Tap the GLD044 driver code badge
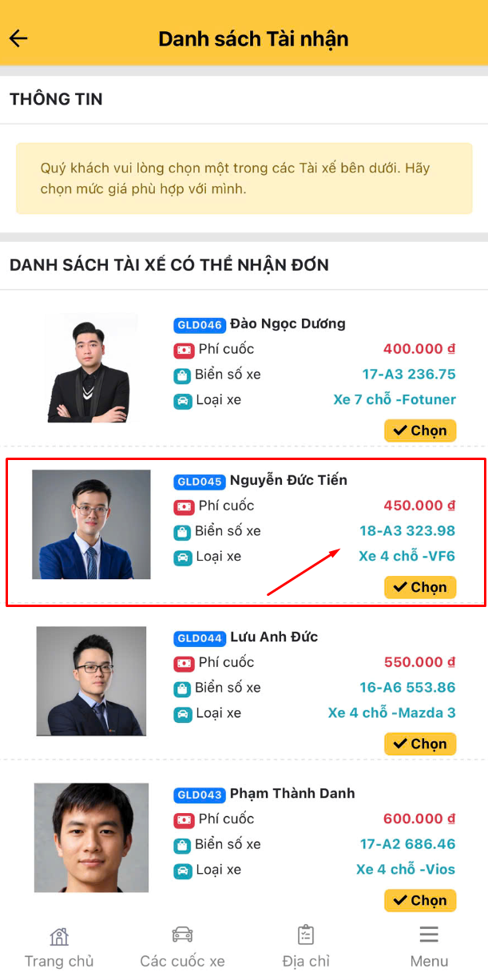 pos(200,638)
